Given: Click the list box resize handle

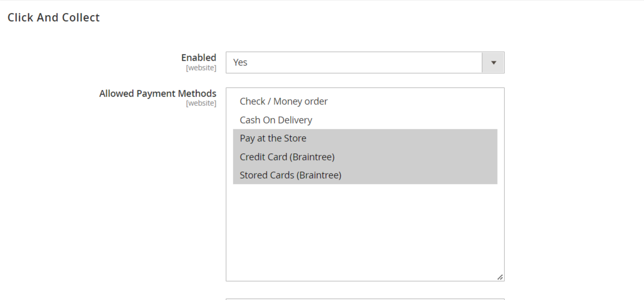Looking at the screenshot, I should [x=500, y=277].
